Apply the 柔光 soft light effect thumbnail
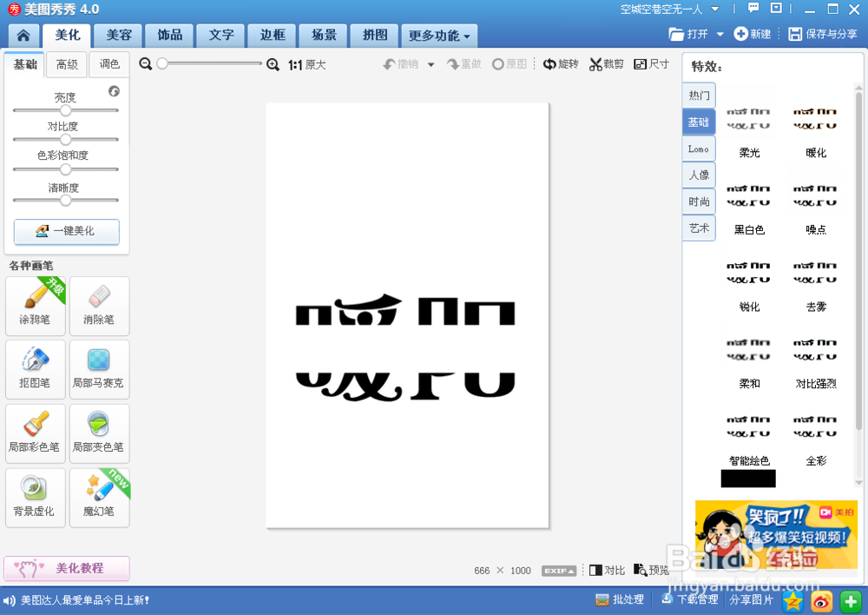This screenshot has width=868, height=615. pos(748,120)
